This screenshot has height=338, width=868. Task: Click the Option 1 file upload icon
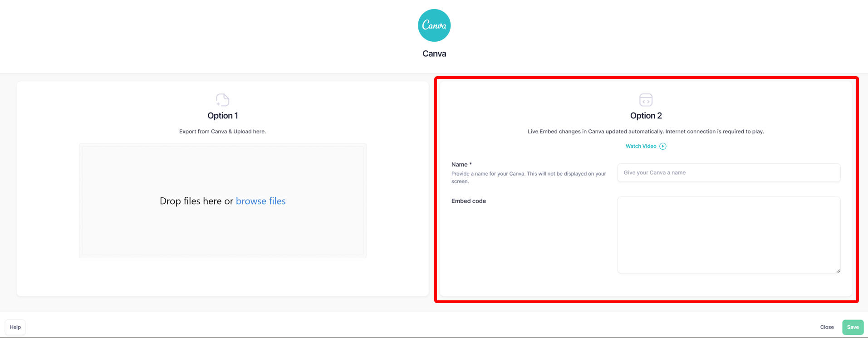[222, 100]
